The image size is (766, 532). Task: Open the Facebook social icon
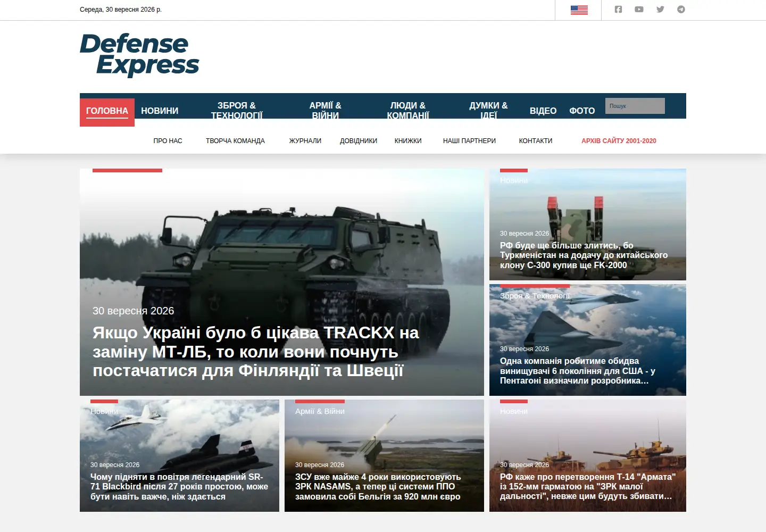click(618, 10)
